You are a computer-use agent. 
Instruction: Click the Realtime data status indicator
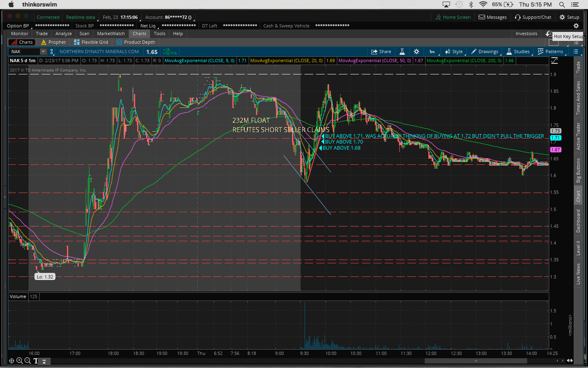click(80, 17)
